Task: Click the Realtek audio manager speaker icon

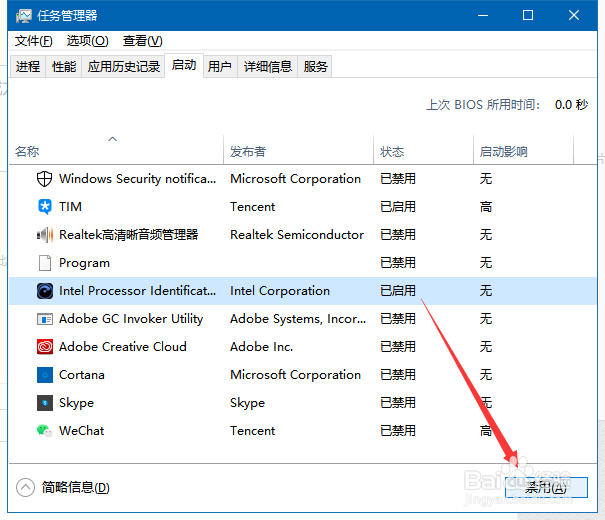Action: [44, 235]
